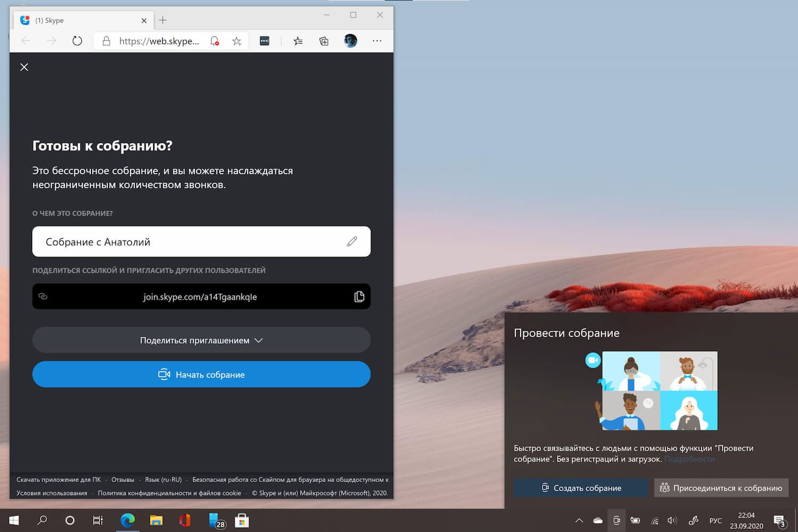The image size is (798, 532).
Task: Expand the "Поделиться приглашением" dropdown
Action: [x=201, y=340]
